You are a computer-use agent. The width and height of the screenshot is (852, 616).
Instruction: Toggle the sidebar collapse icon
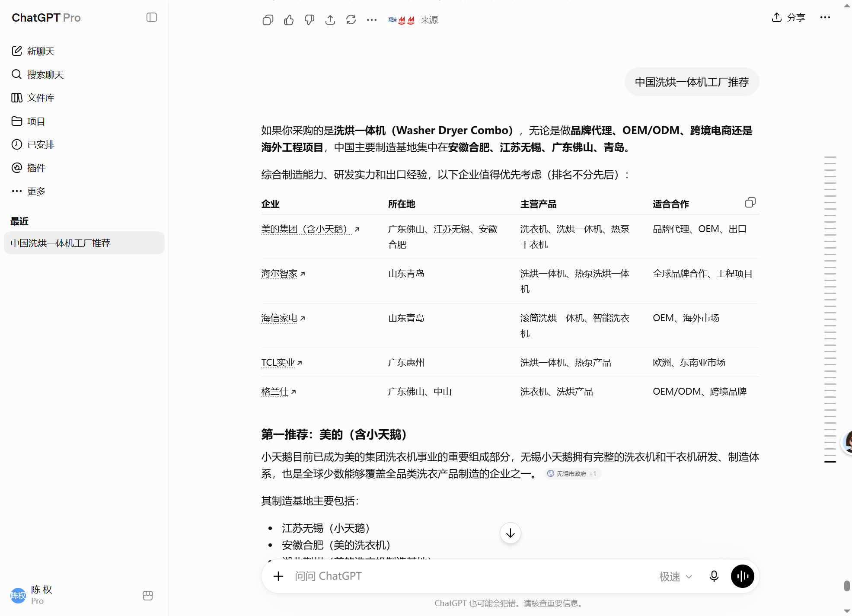coord(152,17)
